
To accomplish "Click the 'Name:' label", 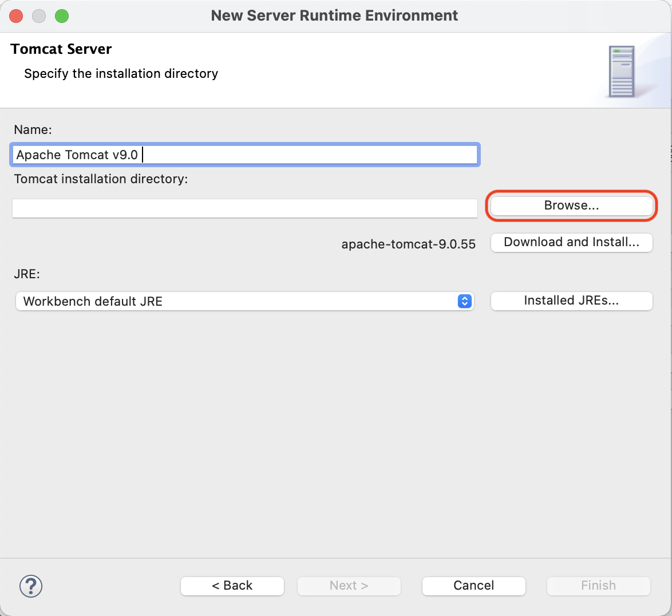I will [x=33, y=130].
